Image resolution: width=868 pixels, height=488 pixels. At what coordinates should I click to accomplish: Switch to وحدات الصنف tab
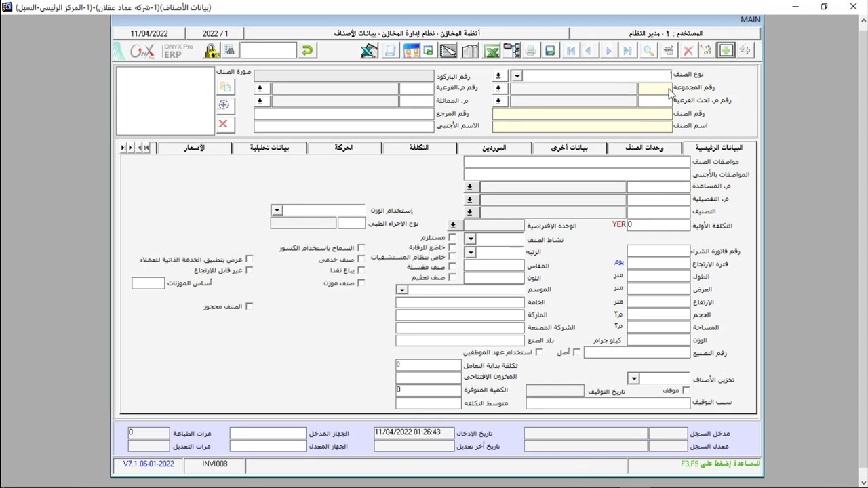tap(644, 148)
